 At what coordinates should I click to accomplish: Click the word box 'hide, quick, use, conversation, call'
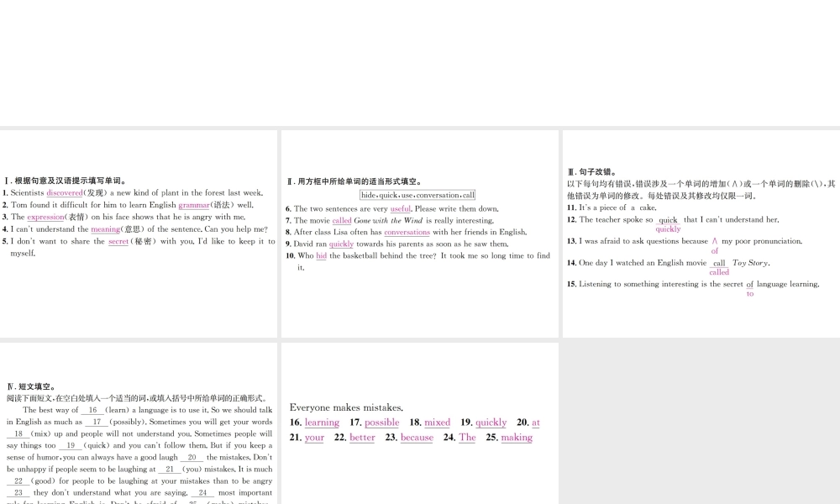[x=417, y=195]
